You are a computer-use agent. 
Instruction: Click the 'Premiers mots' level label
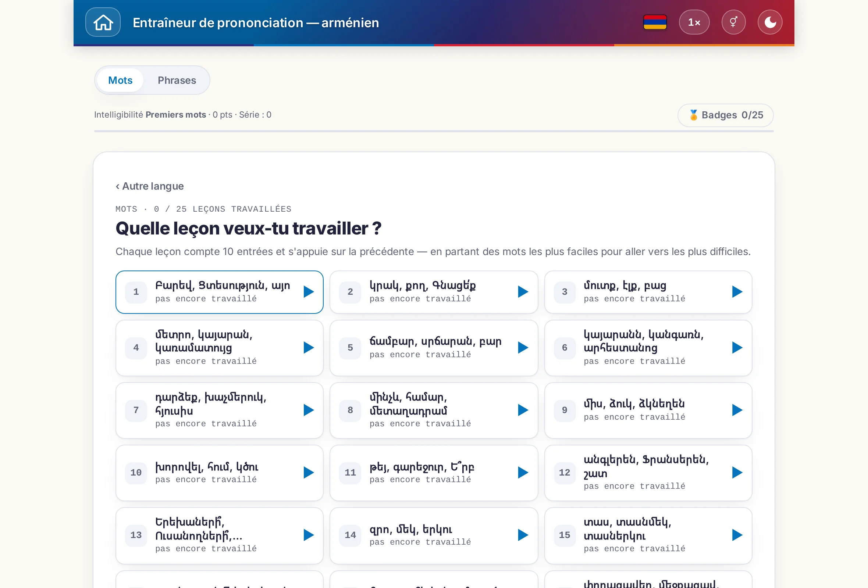[175, 115]
